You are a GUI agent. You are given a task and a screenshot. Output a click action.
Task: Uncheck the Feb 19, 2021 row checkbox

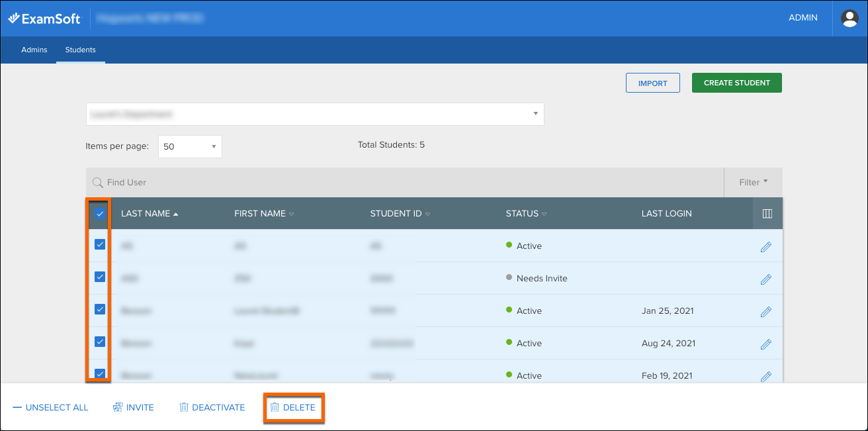click(x=100, y=374)
